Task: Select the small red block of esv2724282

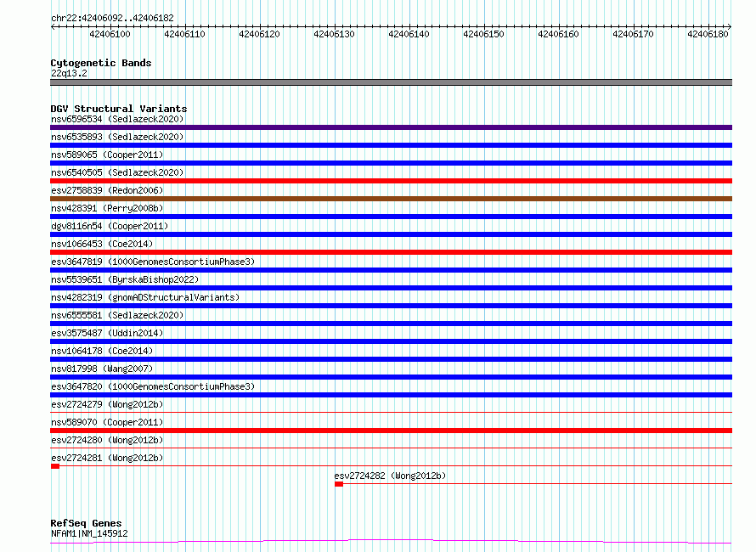Action: click(x=339, y=484)
